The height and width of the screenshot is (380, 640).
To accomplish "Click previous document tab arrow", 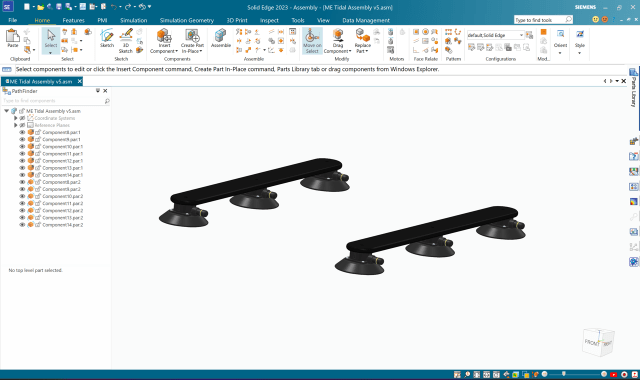I will coord(605,81).
